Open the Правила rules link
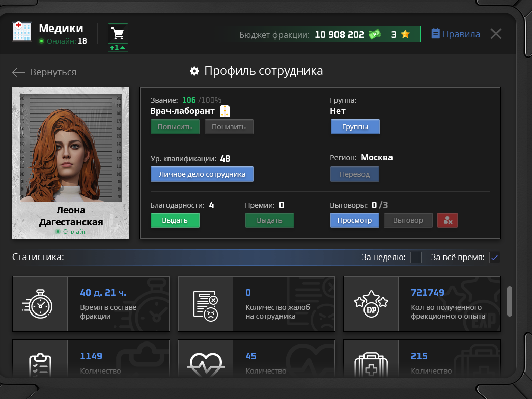This screenshot has width=532, height=399. coord(456,34)
